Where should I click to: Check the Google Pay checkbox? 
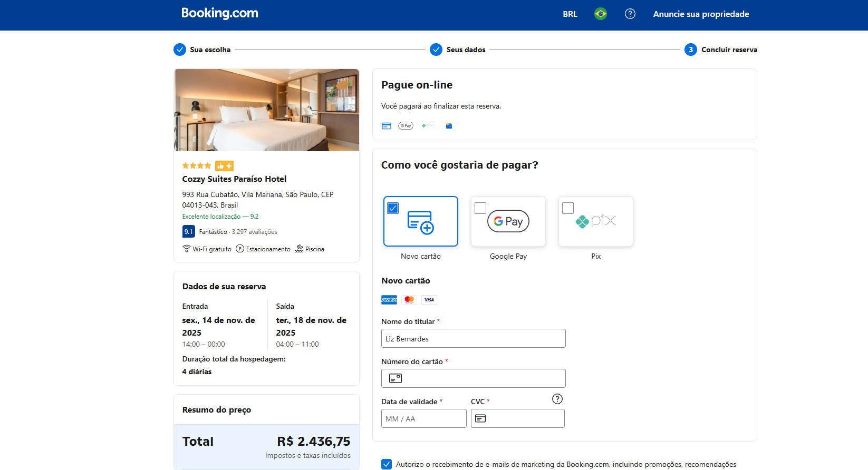480,208
